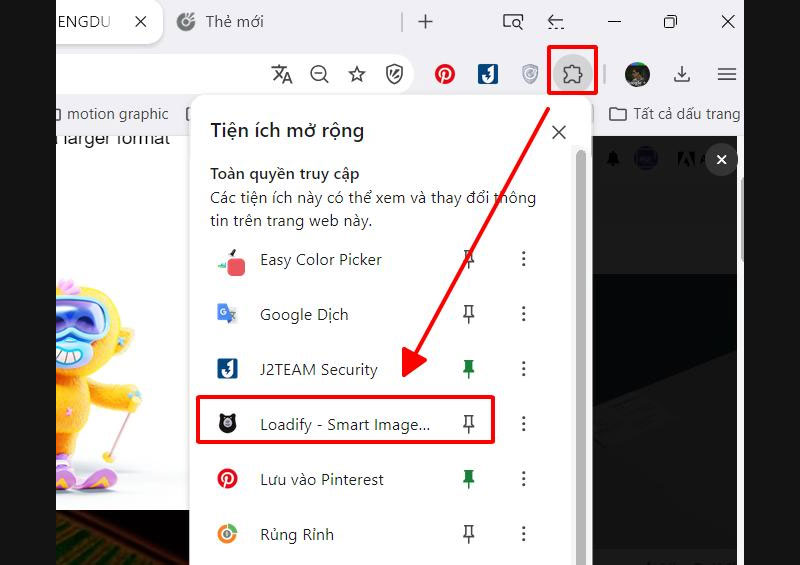
Task: Open the user profile avatar
Action: pos(637,75)
